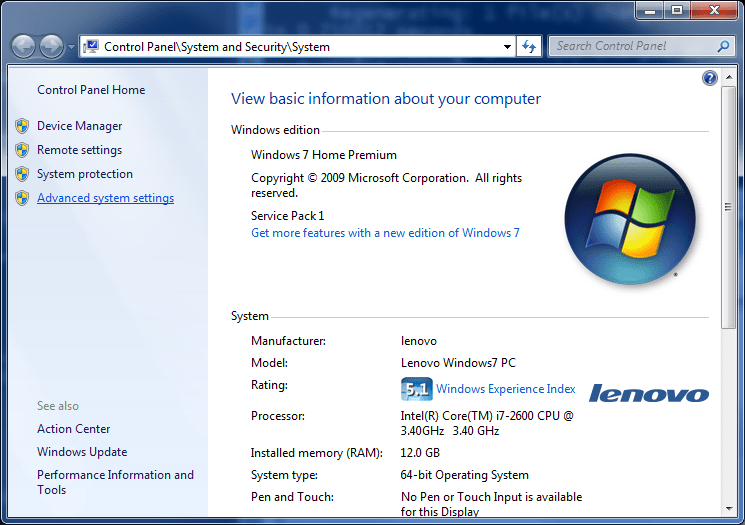Click the 64-bit Operating System text
The width and height of the screenshot is (745, 525).
(x=464, y=475)
